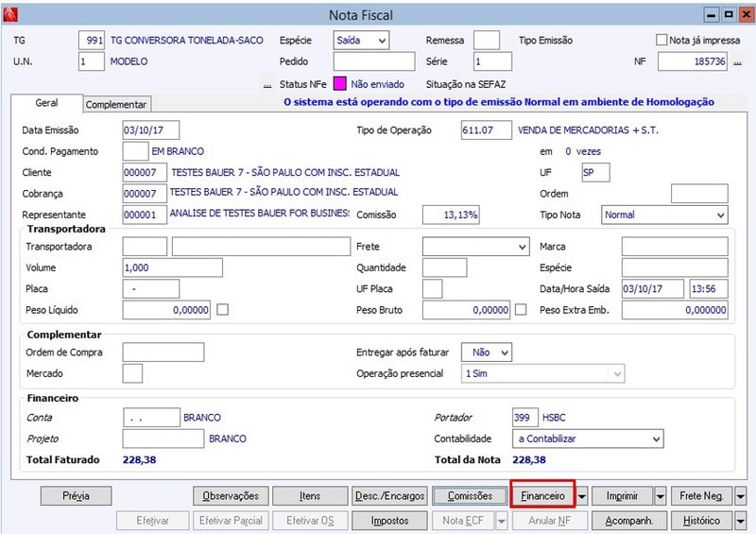Viewport: 756px width, 534px height.
Task: Select the Geral tab
Action: point(46,103)
